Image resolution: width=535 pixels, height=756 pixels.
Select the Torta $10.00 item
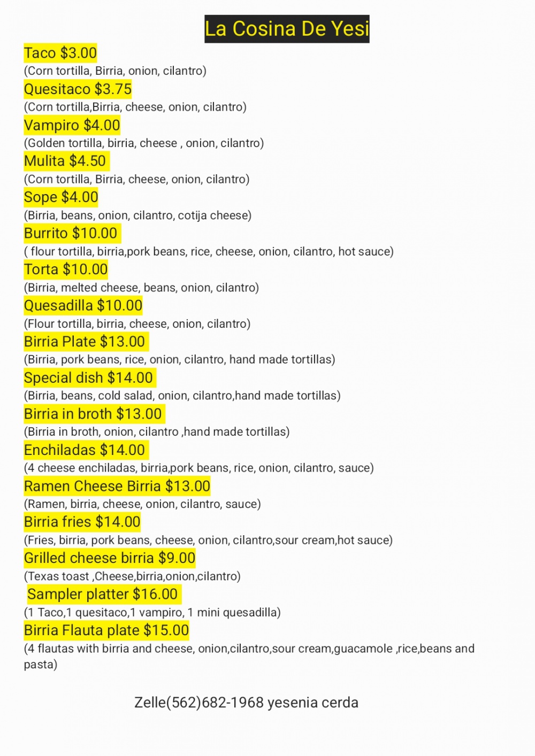[66, 269]
